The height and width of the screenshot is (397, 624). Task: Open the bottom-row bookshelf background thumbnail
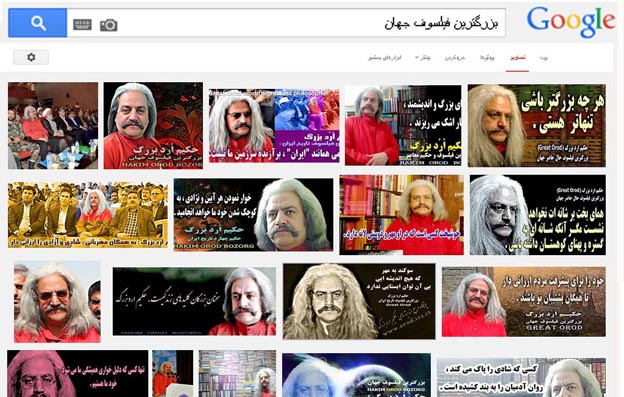coord(237,374)
